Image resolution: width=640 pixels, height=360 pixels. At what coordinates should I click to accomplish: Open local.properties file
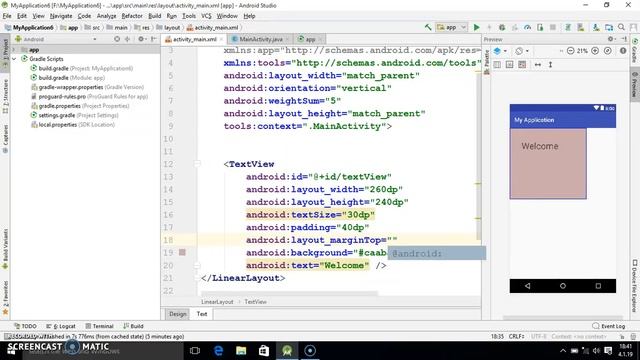(x=73, y=124)
